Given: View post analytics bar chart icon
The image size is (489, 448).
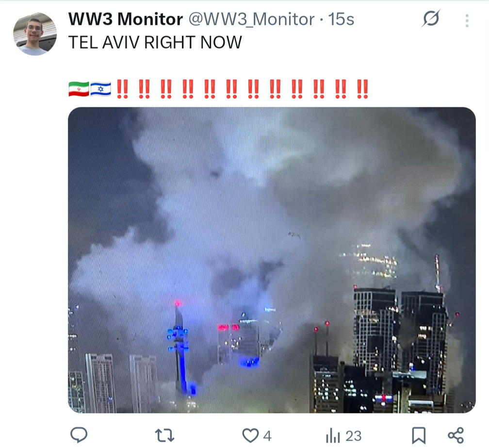Looking at the screenshot, I should coord(333,435).
